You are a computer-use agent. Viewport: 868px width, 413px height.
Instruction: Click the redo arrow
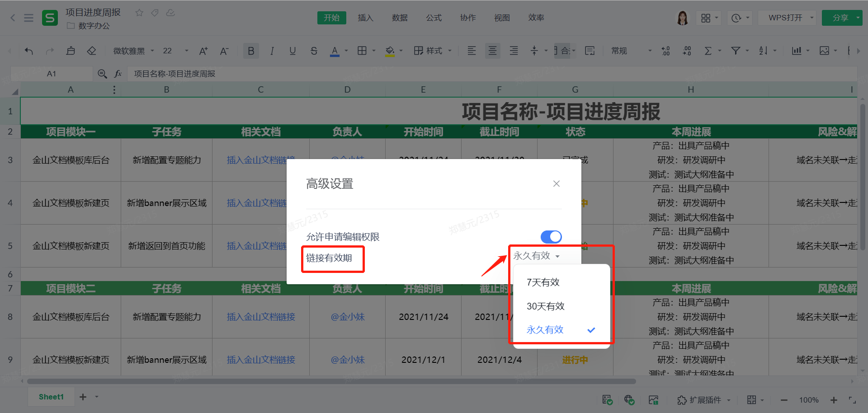50,51
